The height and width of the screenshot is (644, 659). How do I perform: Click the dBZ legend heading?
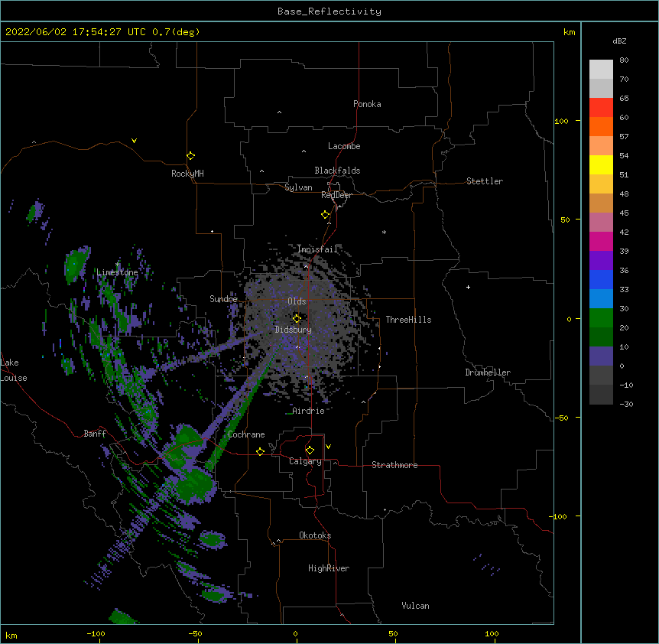pos(619,41)
